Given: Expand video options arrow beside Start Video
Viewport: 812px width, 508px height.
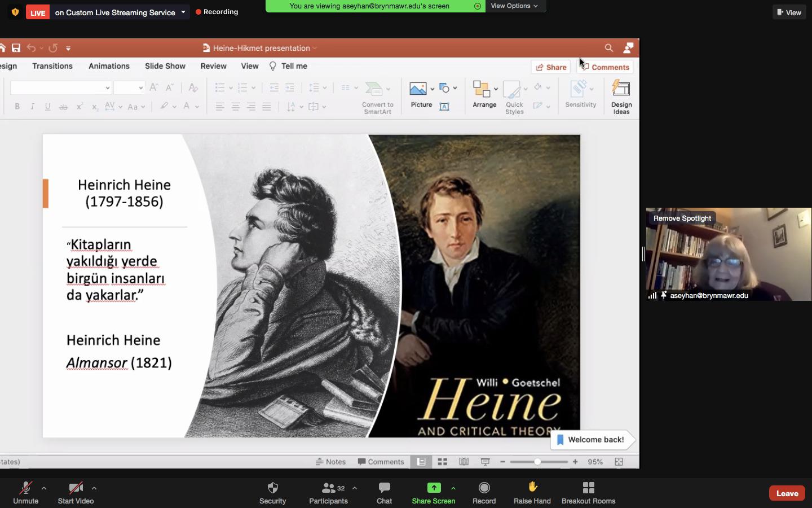Looking at the screenshot, I should click(94, 488).
